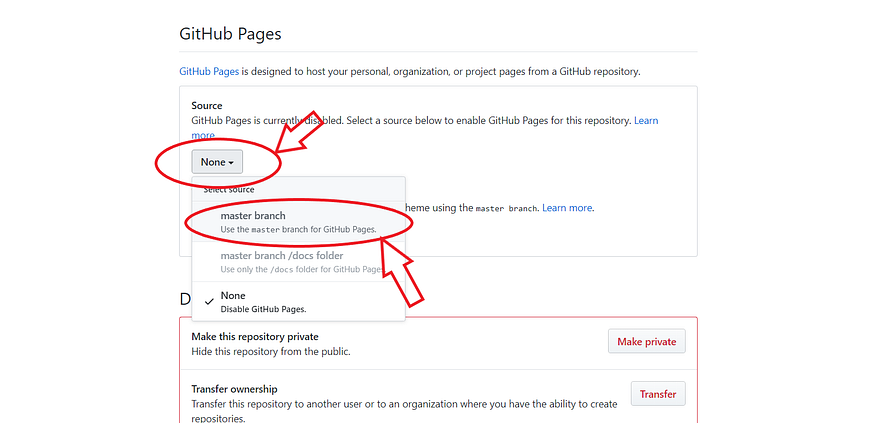Click the Hide this repository from the public text
Screen dimensions: 875x423
coord(271,352)
